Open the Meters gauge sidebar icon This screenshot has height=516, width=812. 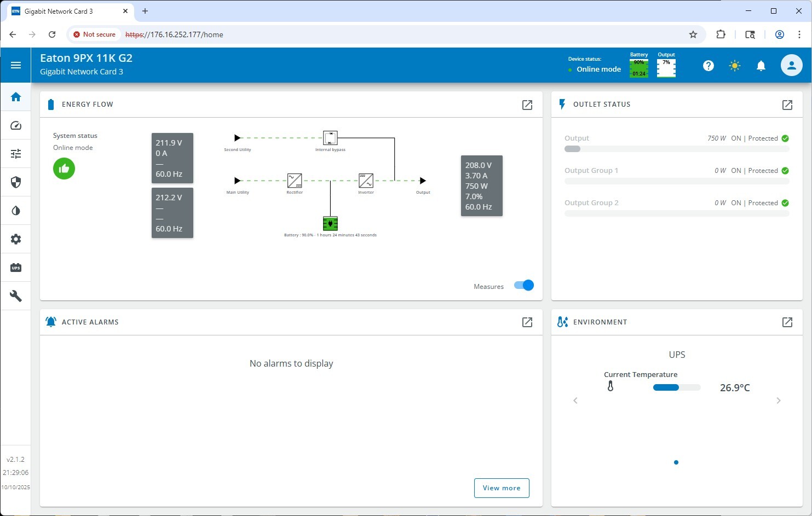click(16, 125)
